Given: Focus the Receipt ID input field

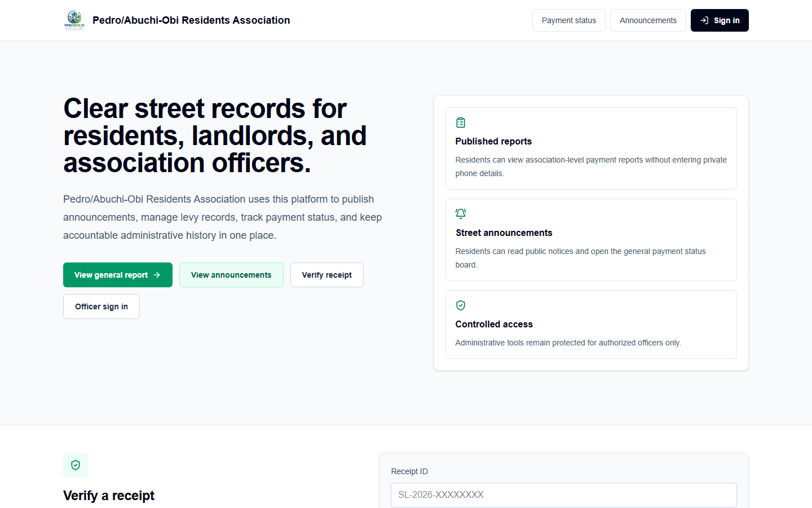Looking at the screenshot, I should point(564,495).
